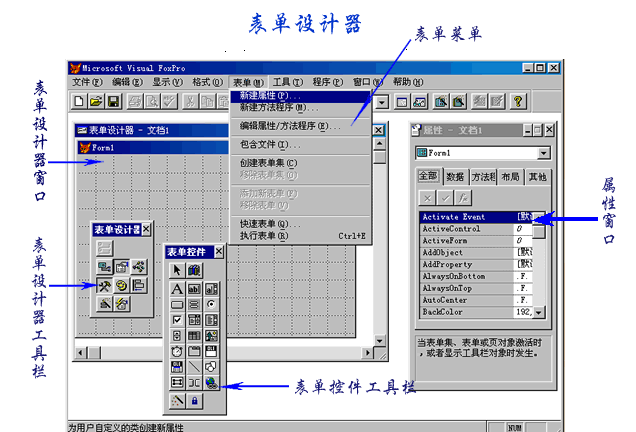Viewport: 636px width, 432px height.
Task: Select the Line control
Action: 194,367
